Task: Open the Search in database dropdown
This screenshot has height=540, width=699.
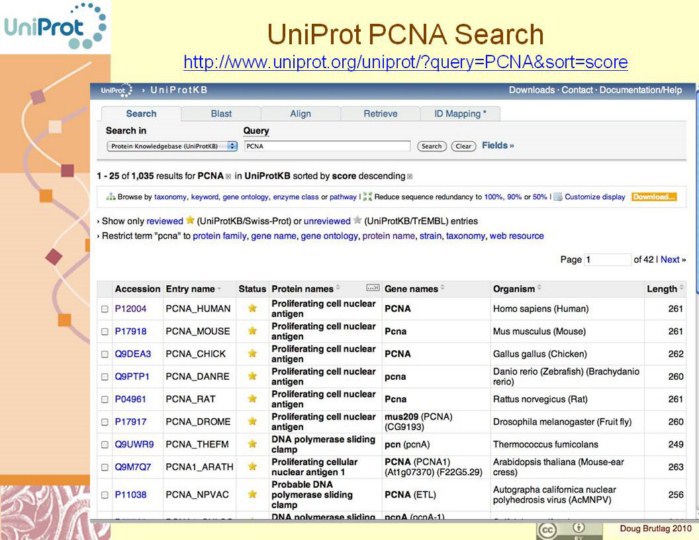Action: (172, 146)
